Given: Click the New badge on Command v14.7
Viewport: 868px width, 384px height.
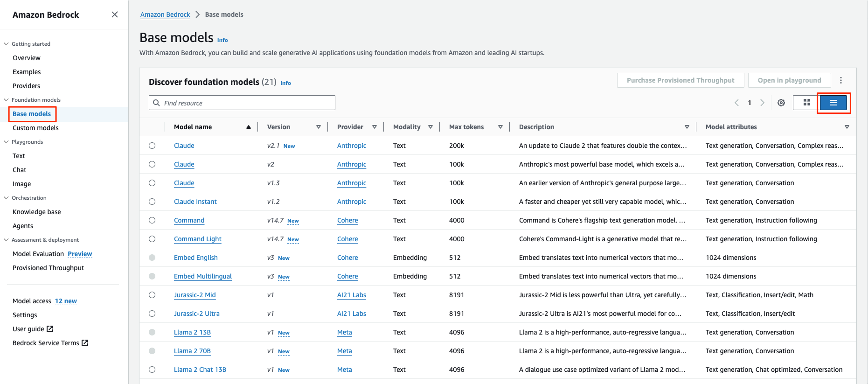Looking at the screenshot, I should click(x=293, y=221).
